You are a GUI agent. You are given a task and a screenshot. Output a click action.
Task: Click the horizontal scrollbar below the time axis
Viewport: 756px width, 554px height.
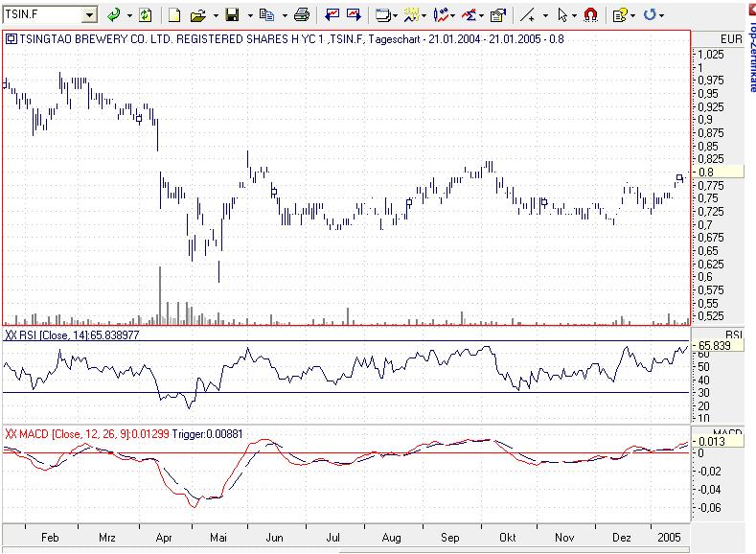tap(346, 550)
